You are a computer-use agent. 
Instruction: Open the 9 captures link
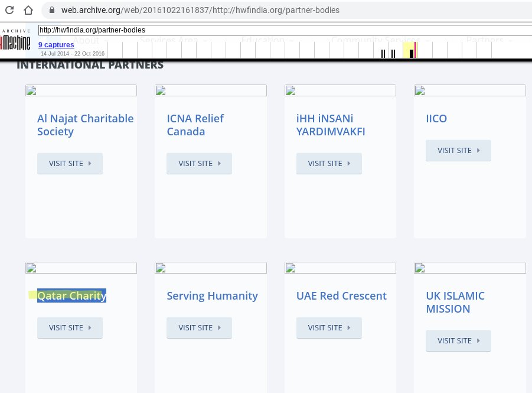[56, 45]
